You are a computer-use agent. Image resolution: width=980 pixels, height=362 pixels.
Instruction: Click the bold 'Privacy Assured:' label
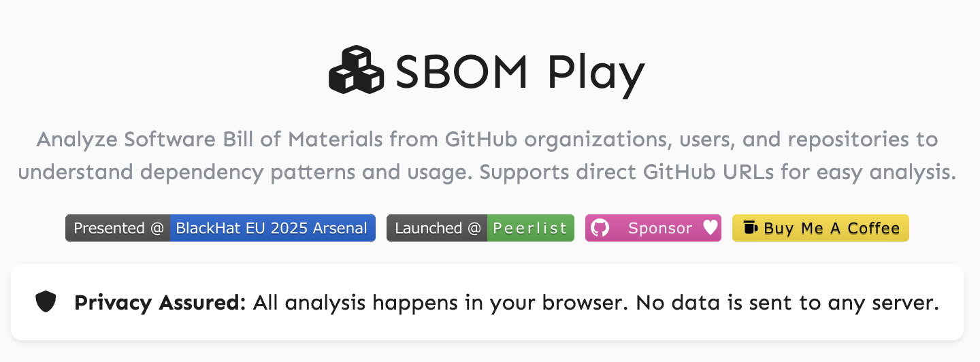pos(160,303)
